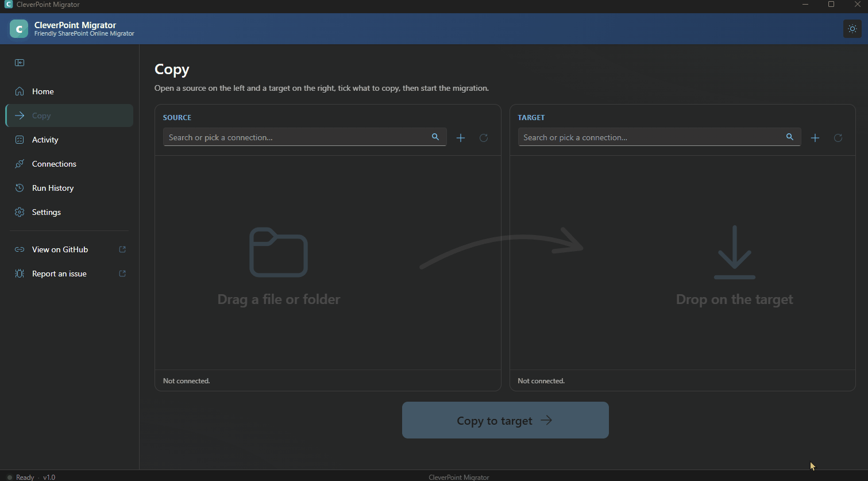Click the Report an issue bug icon
The image size is (868, 481).
click(x=20, y=274)
